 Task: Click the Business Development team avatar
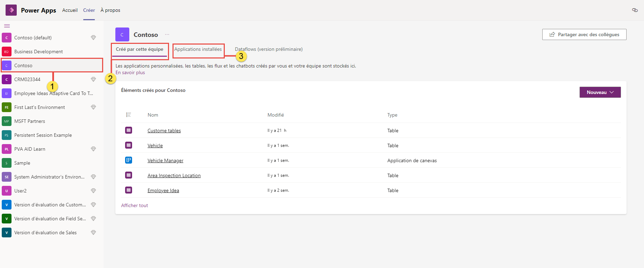pos(7,52)
